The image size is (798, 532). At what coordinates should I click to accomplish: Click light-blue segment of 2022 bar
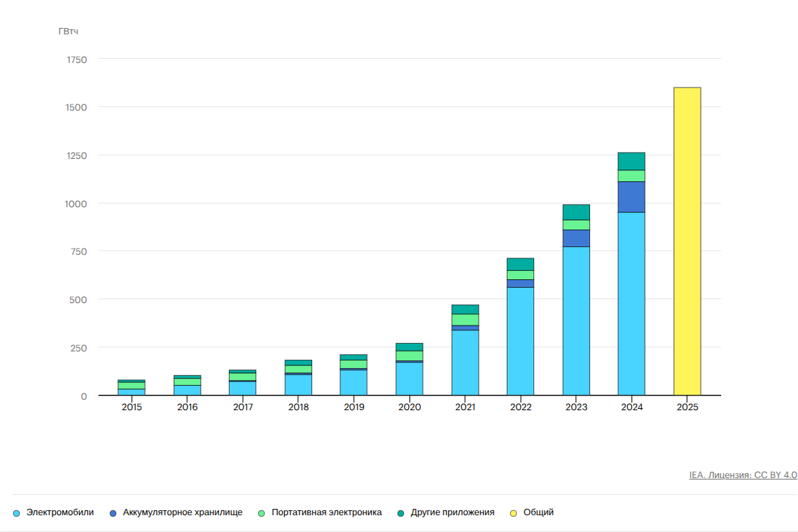click(520, 341)
